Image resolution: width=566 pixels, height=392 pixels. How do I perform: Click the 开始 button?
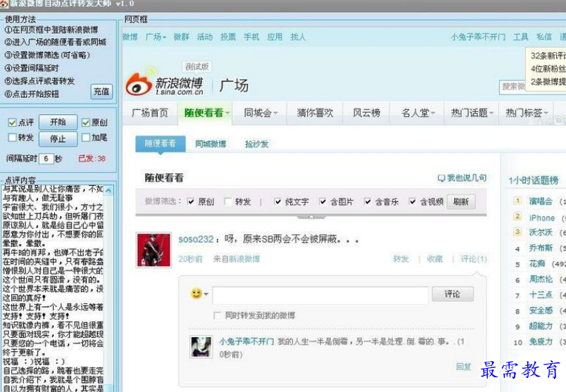pos(58,122)
